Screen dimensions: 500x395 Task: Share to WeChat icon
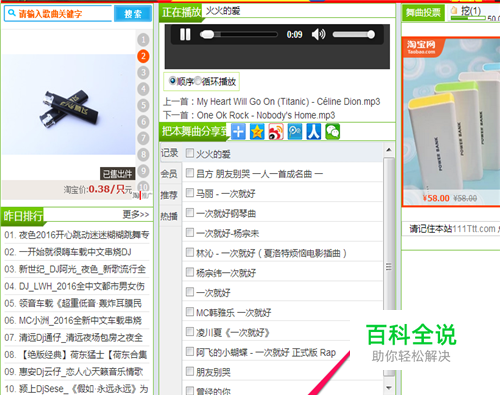coord(332,132)
